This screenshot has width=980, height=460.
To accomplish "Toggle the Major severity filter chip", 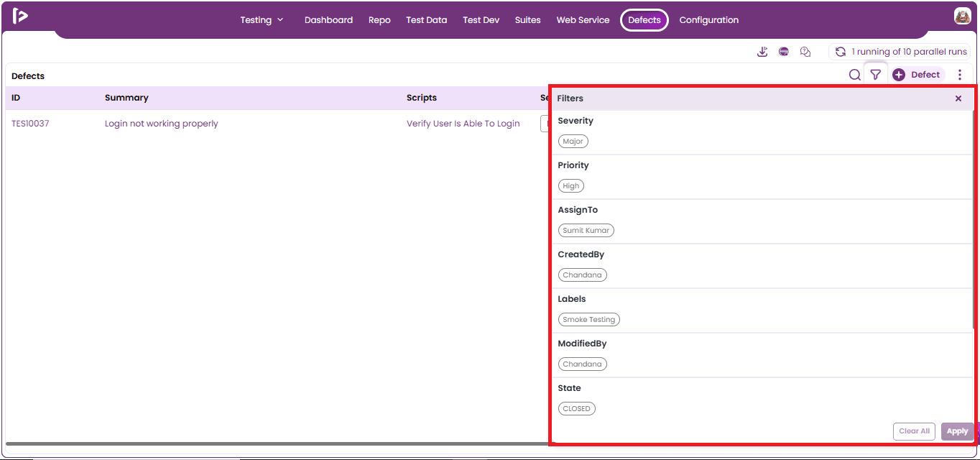I will click(x=573, y=142).
